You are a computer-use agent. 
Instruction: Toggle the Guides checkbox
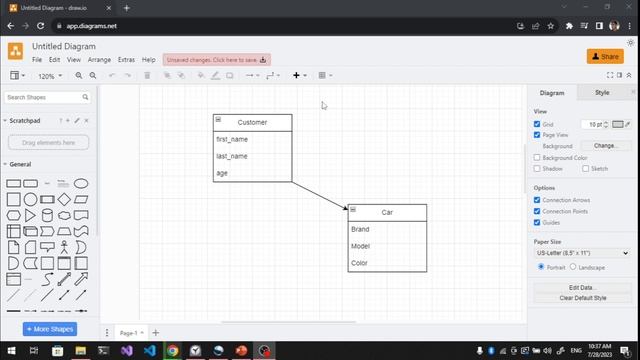point(537,222)
